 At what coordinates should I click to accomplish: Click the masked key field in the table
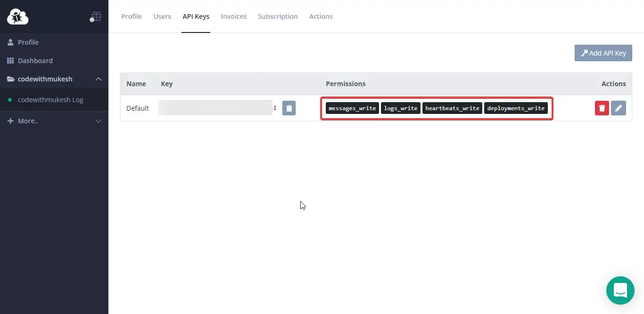(x=215, y=108)
